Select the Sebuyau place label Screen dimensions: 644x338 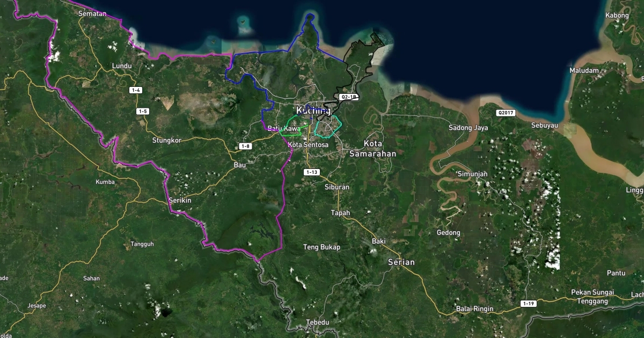coord(545,126)
